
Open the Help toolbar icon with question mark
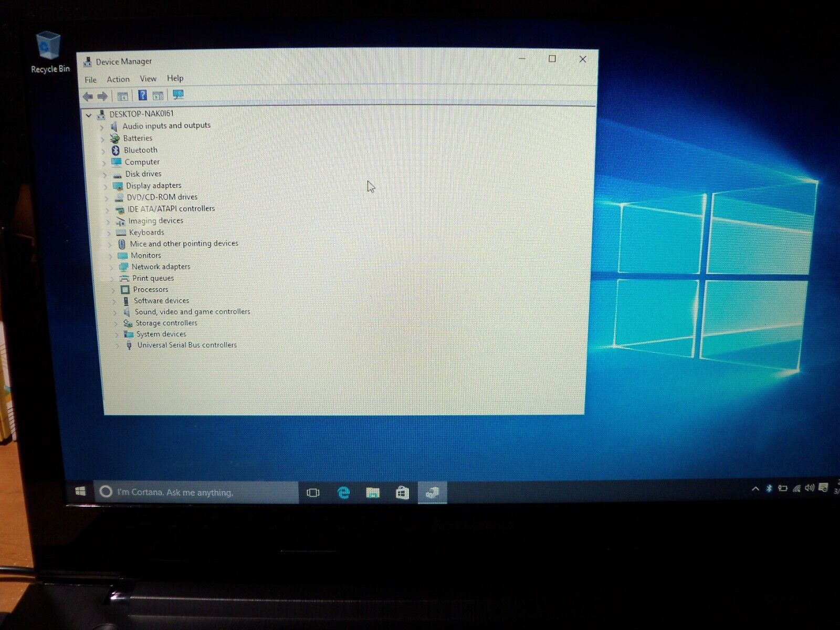pos(142,95)
